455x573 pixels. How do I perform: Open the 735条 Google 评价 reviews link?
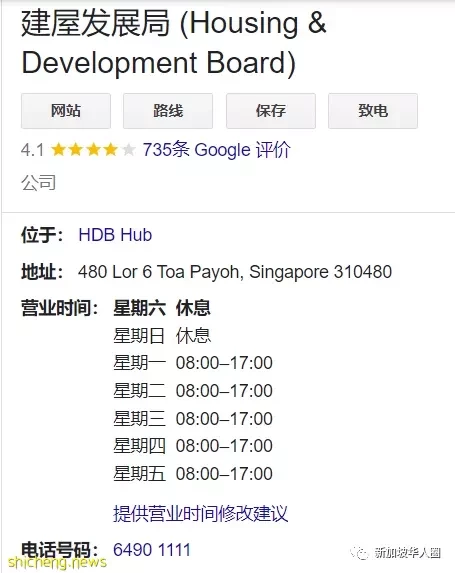tap(216, 150)
